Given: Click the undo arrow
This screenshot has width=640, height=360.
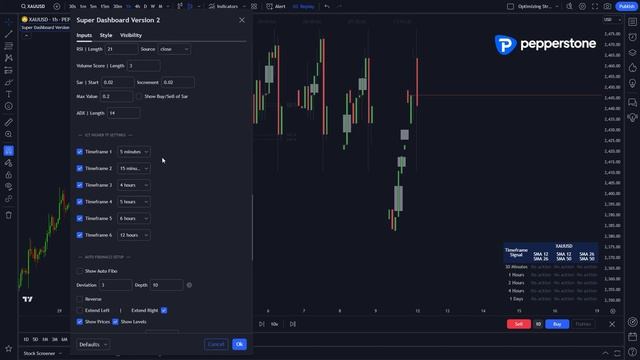Looking at the screenshot, I should coord(327,6).
